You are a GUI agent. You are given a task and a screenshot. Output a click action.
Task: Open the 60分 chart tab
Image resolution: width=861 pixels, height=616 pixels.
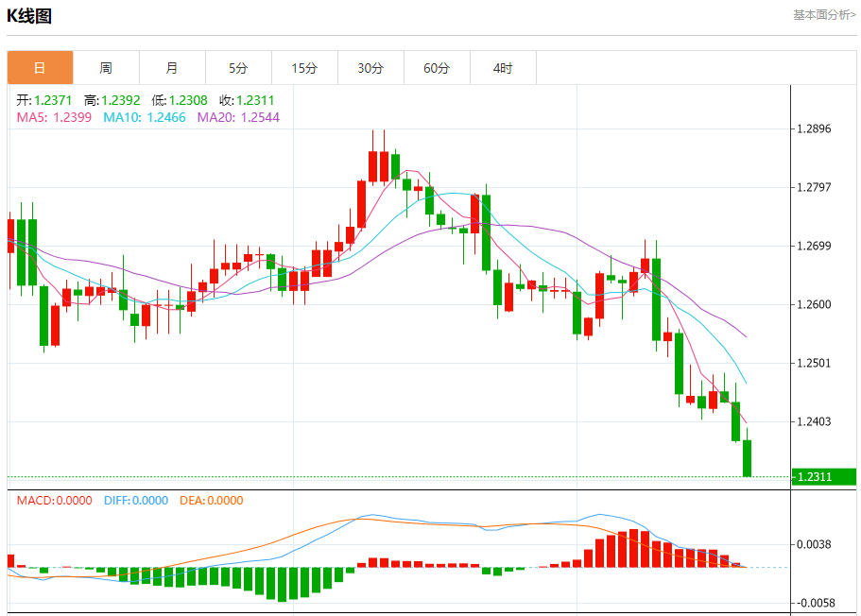pos(437,68)
